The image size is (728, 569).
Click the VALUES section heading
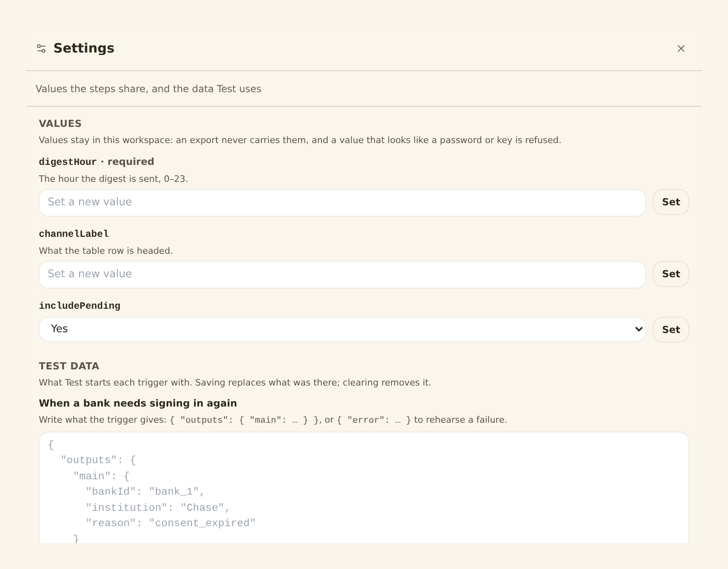[60, 123]
